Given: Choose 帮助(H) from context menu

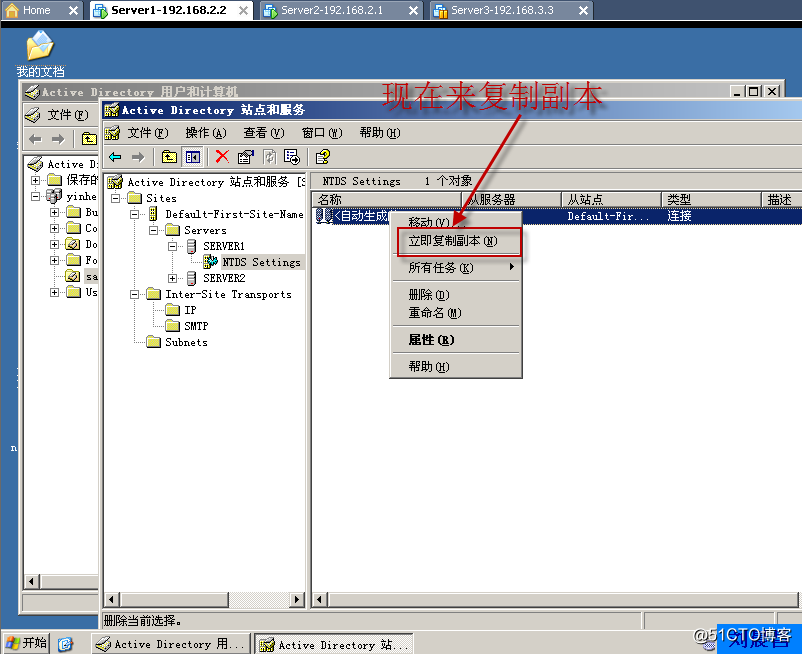Looking at the screenshot, I should click(x=457, y=366).
